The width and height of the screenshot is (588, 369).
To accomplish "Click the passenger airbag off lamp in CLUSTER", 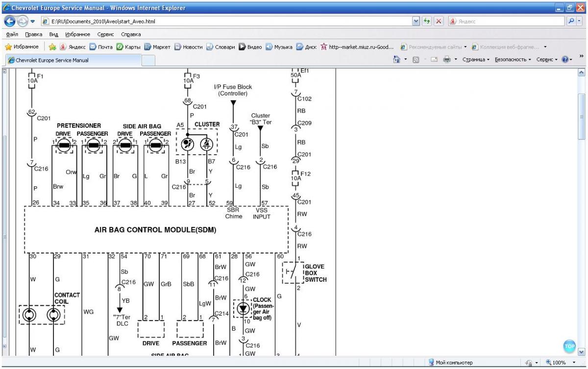I will pyautogui.click(x=207, y=144).
